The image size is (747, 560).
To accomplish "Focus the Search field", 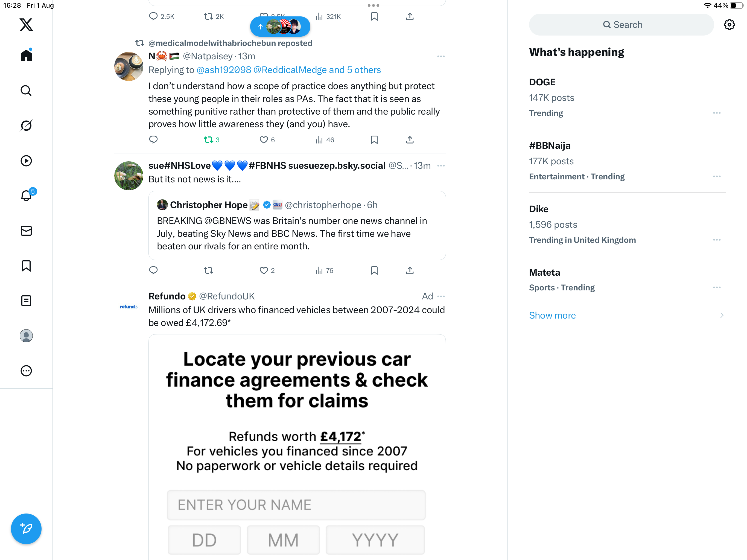I will click(621, 25).
